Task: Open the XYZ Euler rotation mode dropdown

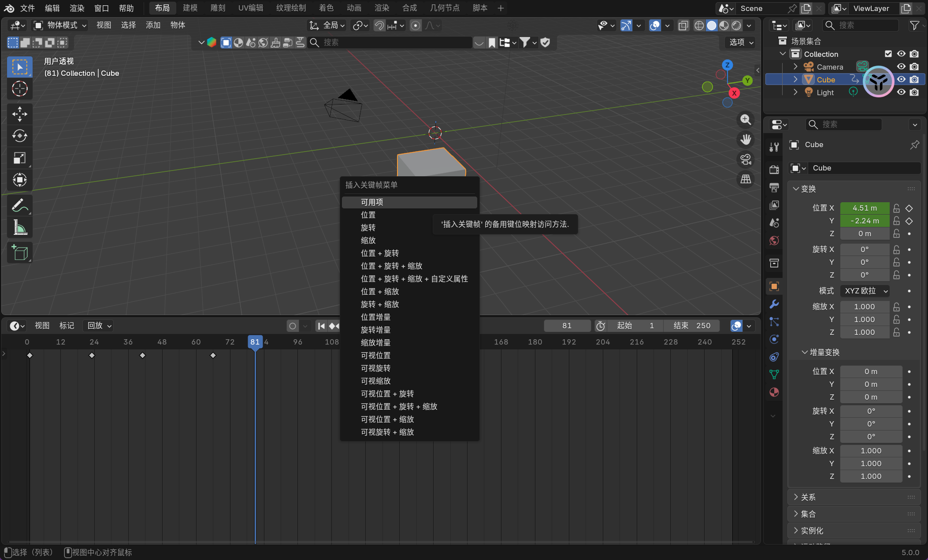Action: [865, 291]
